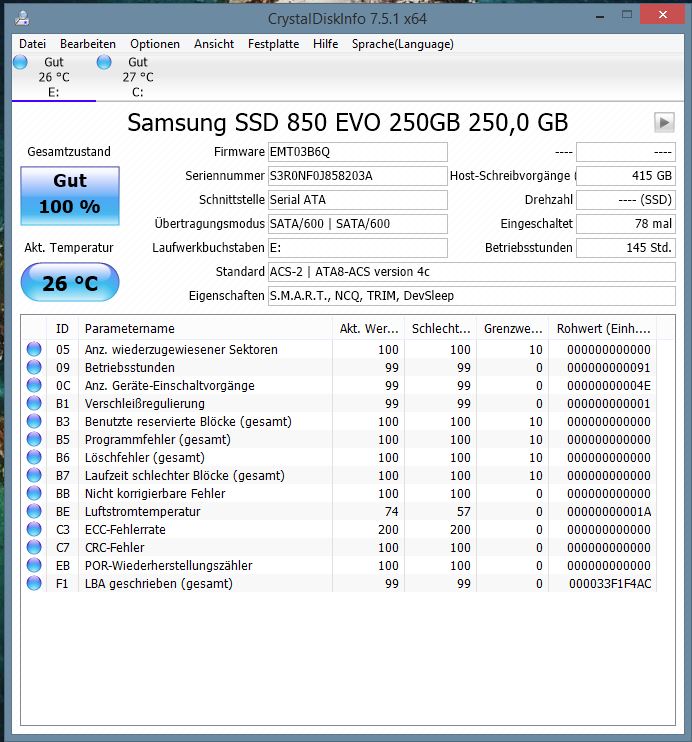Click the Rohwert column header

(603, 328)
